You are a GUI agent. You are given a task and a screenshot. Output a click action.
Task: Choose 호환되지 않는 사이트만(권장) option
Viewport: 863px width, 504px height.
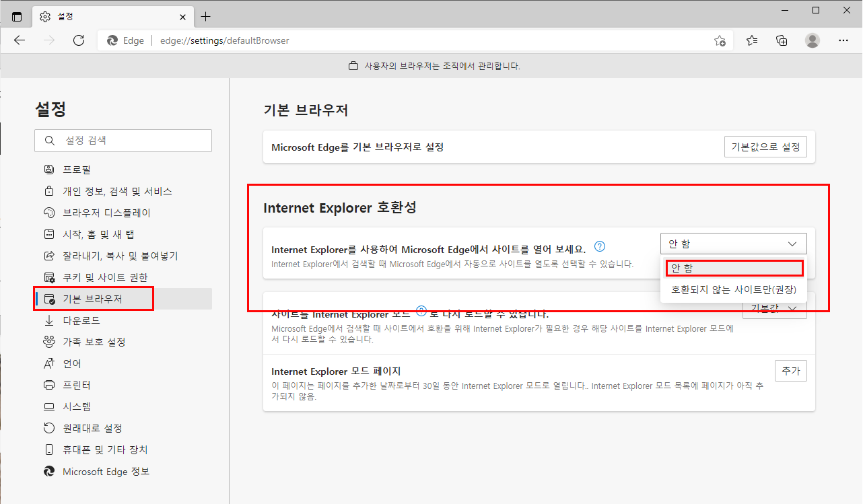(x=734, y=290)
